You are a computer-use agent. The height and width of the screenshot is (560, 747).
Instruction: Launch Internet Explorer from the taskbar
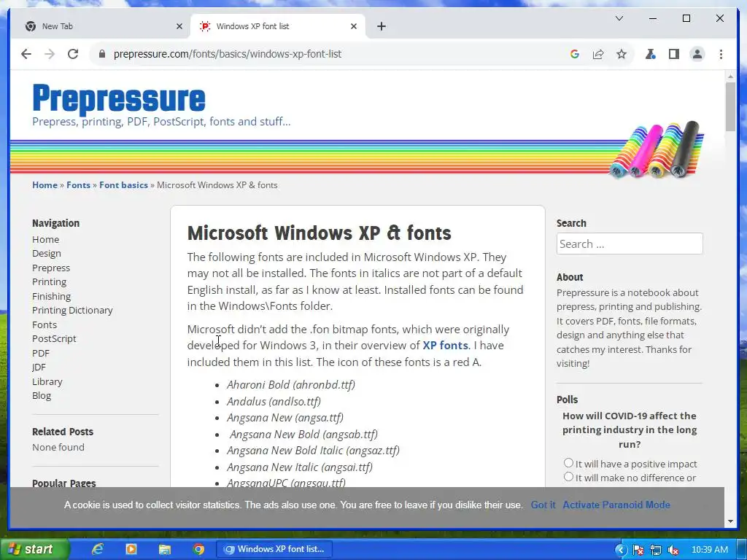[98, 549]
